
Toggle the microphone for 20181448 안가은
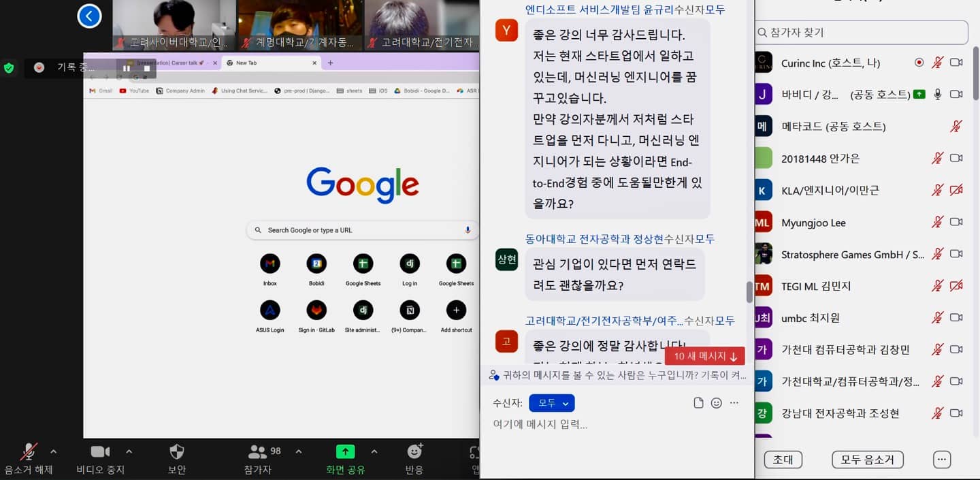coord(938,158)
